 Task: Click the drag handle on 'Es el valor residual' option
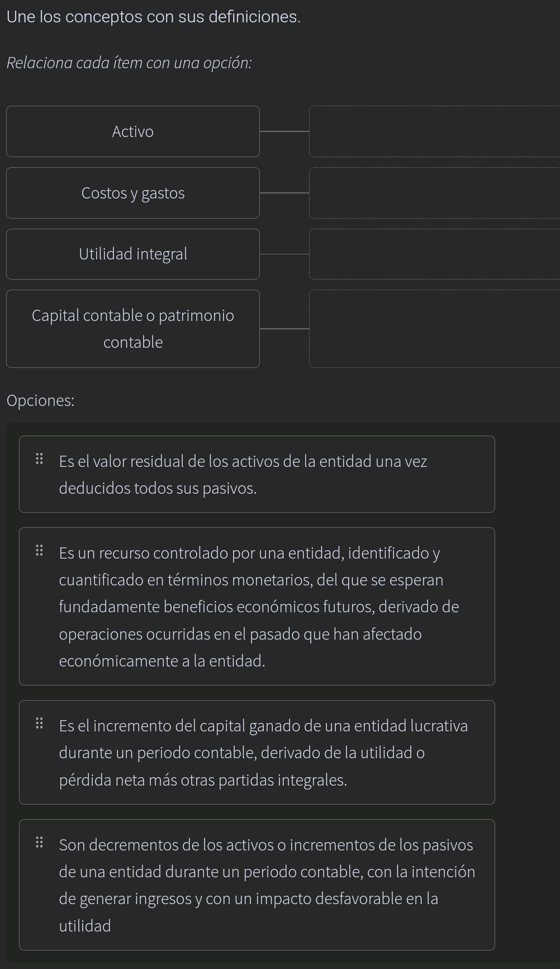point(40,458)
